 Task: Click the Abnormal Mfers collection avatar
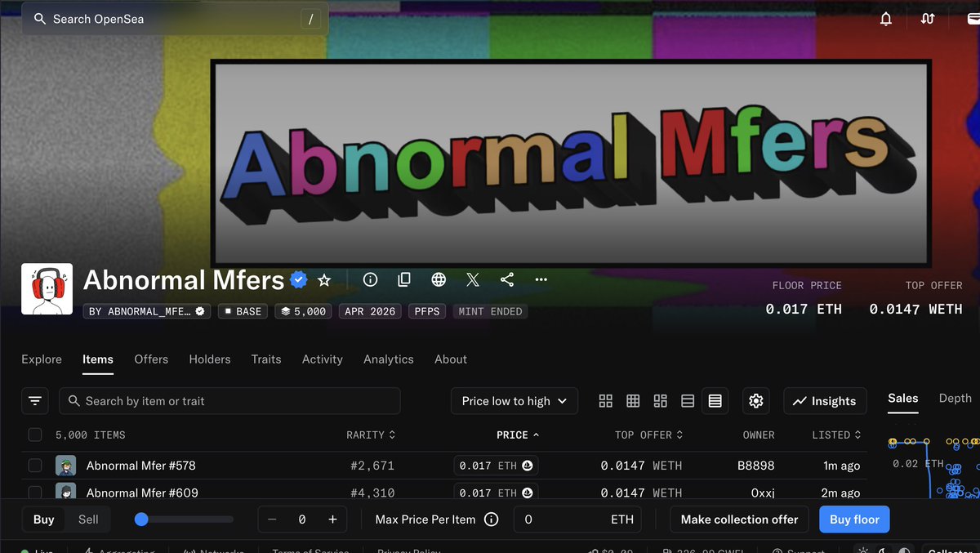(x=47, y=288)
